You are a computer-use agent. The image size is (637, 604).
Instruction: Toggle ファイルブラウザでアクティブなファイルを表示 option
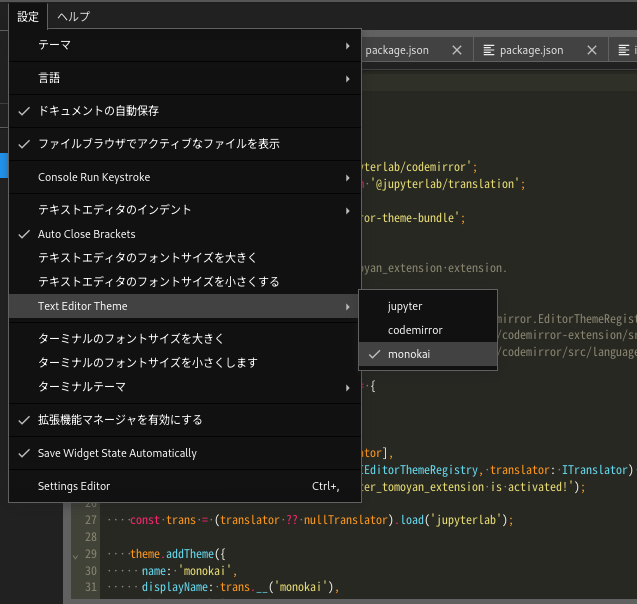158,144
